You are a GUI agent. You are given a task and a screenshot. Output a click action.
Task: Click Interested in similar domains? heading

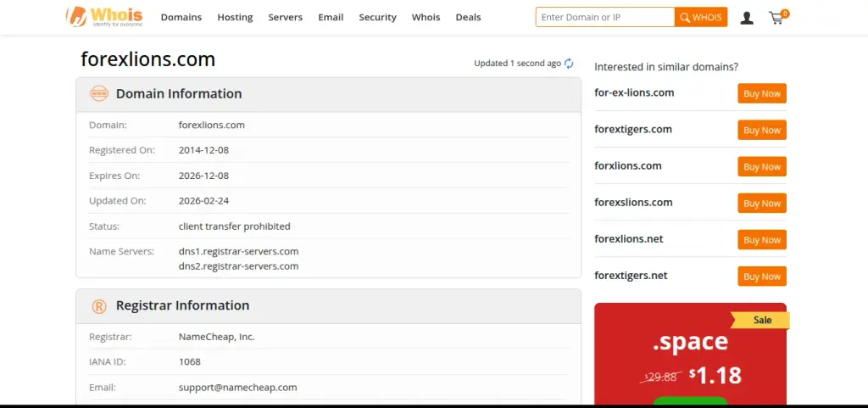coord(666,67)
